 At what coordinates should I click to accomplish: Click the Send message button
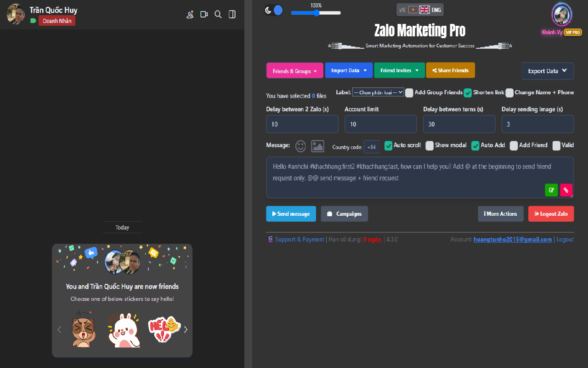point(291,213)
